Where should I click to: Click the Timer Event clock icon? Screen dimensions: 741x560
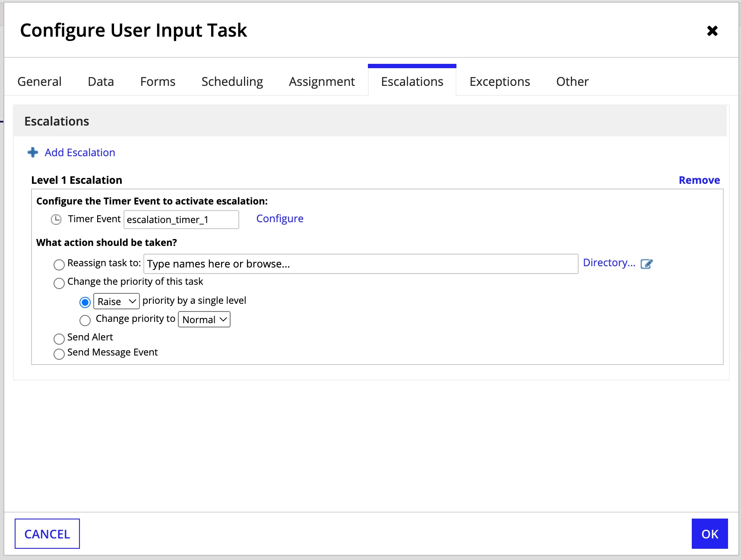click(56, 220)
